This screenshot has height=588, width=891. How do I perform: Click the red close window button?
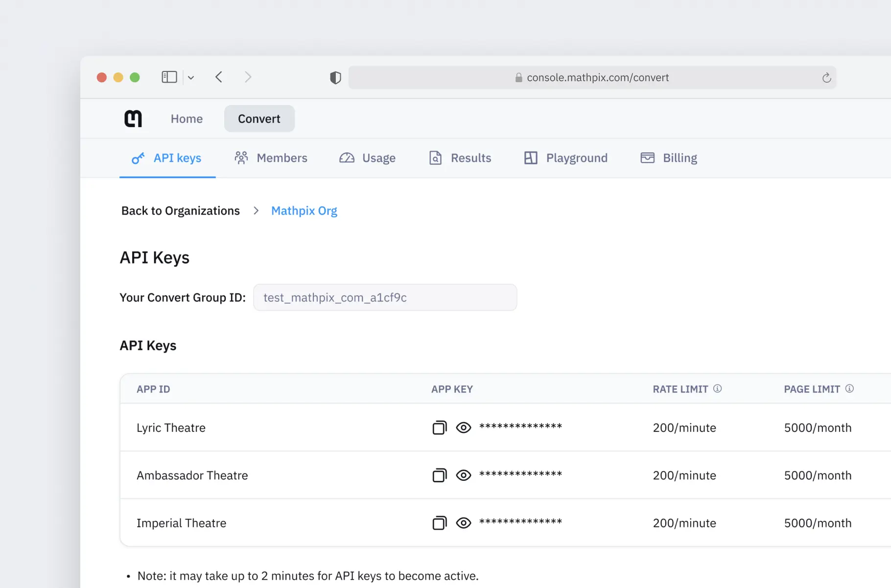coord(102,77)
